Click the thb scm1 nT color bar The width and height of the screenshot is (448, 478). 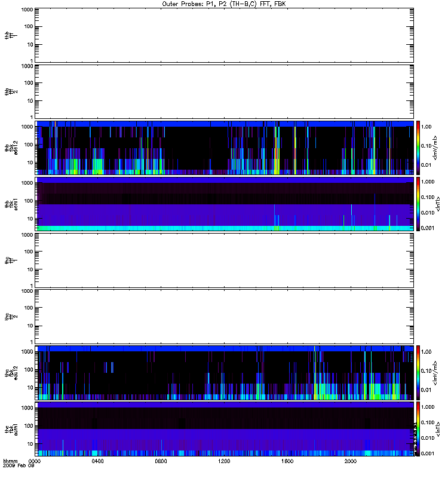point(418,204)
